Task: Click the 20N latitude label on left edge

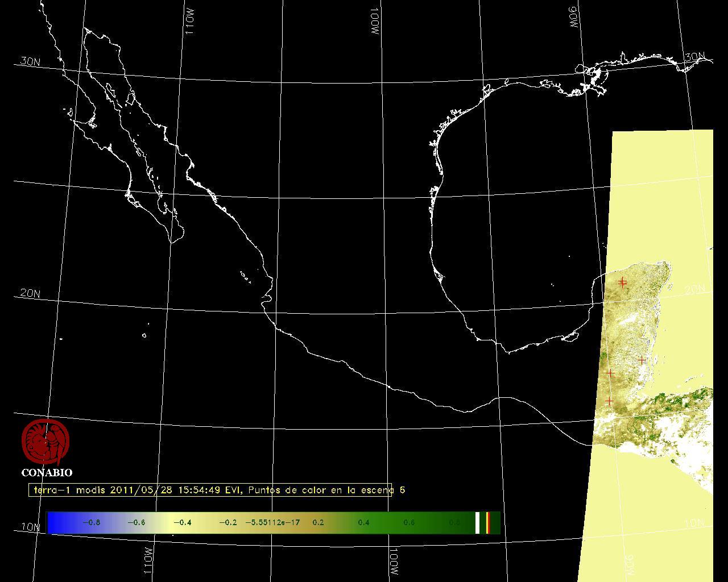Action: 30,293
